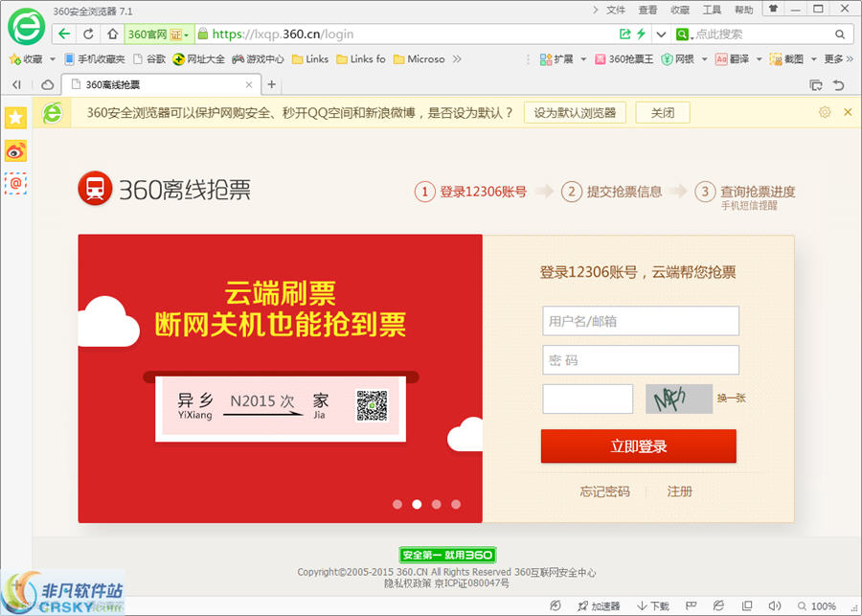Click the cloud tab sync icon
This screenshot has height=616, width=862.
[48, 84]
